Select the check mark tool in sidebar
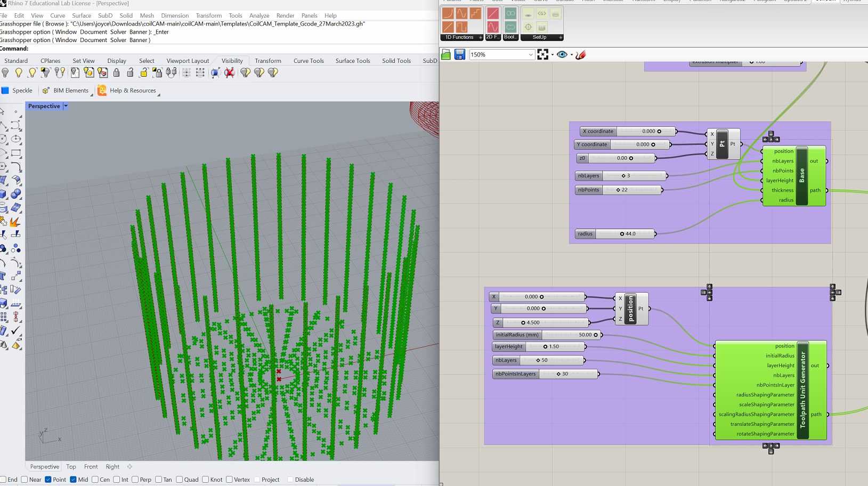 click(15, 331)
